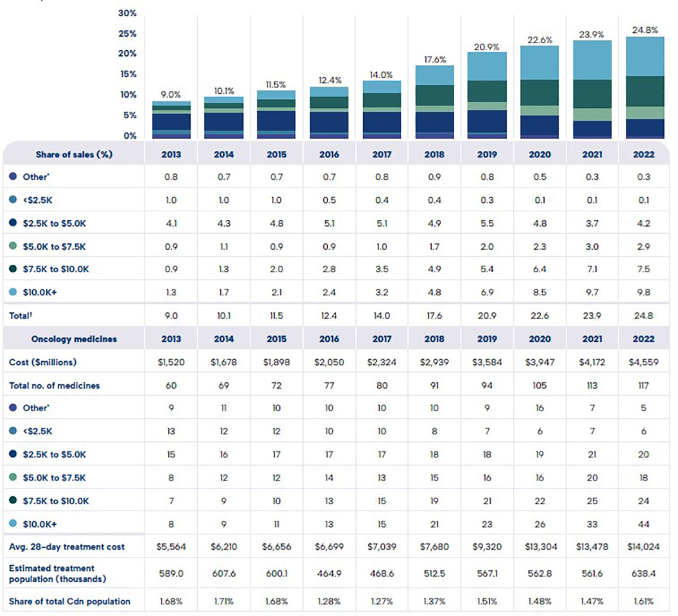The image size is (678, 616).
Task: Select the 2018 column header in Share of sales
Action: point(434,154)
